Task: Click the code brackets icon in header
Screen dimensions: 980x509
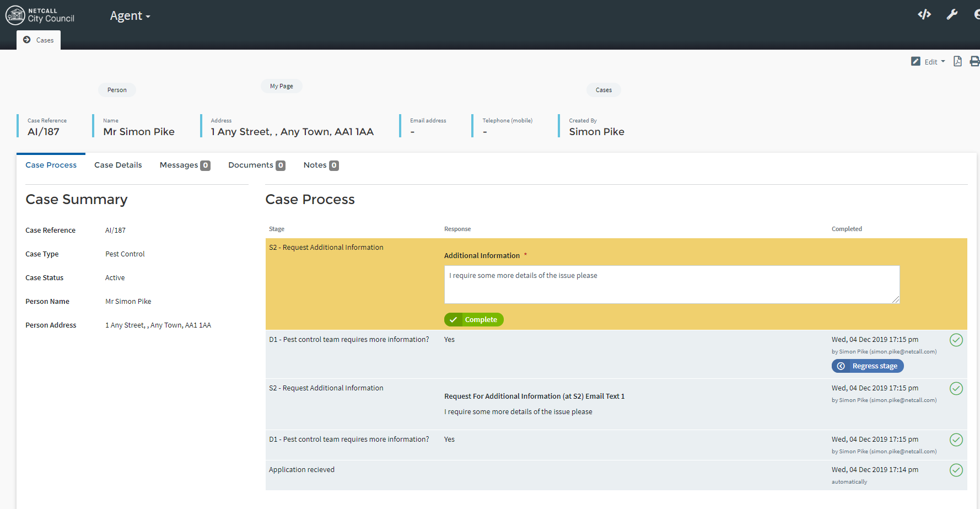Action: pos(924,15)
